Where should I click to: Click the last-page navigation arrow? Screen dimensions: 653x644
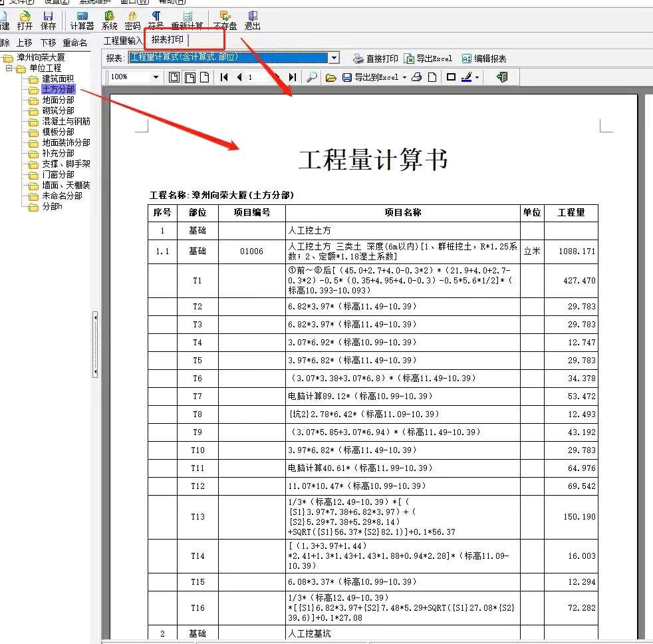pyautogui.click(x=291, y=77)
